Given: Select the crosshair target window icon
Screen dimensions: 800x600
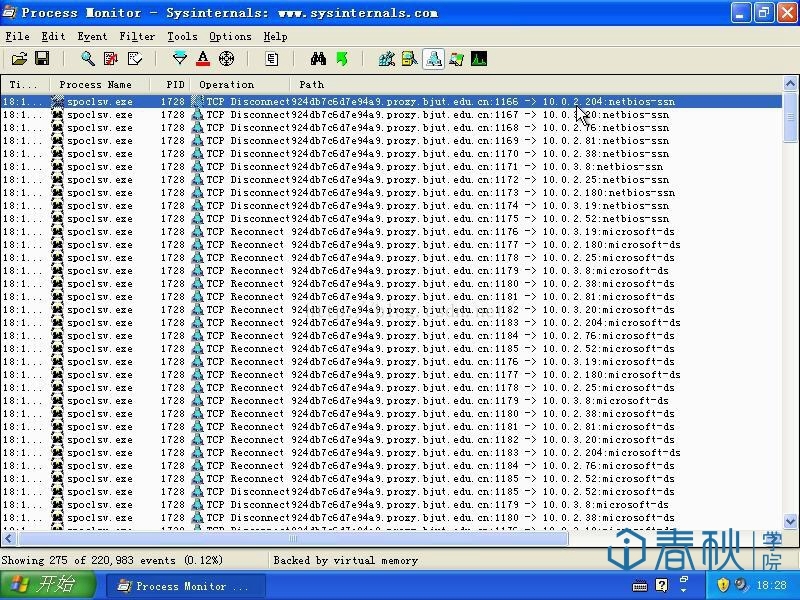Looking at the screenshot, I should pyautogui.click(x=226, y=59).
